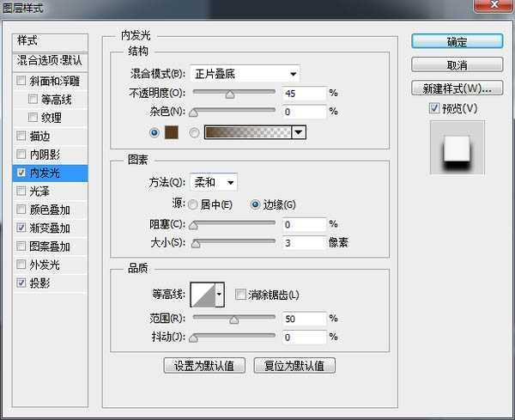Click the preview thumbnail image
This screenshot has width=515, height=420.
click(x=457, y=147)
